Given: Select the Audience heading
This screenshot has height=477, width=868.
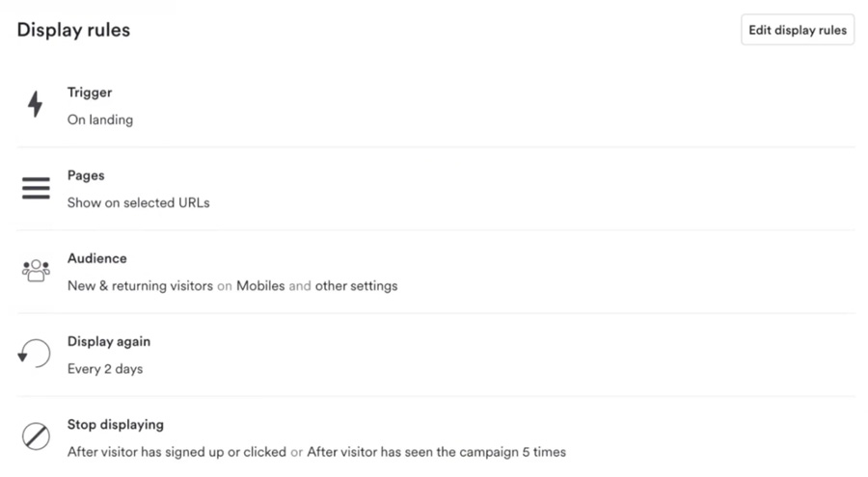Looking at the screenshot, I should (96, 258).
